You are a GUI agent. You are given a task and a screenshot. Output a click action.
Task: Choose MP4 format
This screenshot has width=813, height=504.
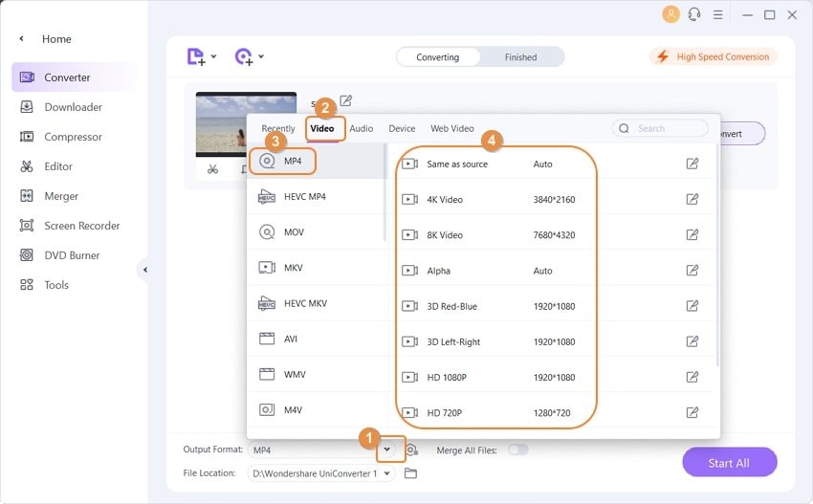click(x=316, y=161)
